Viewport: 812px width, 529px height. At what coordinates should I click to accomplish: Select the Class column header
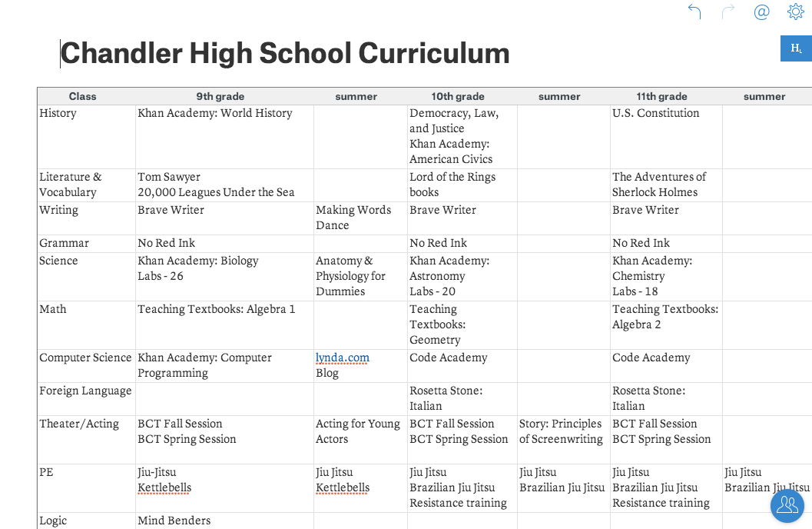click(x=83, y=96)
